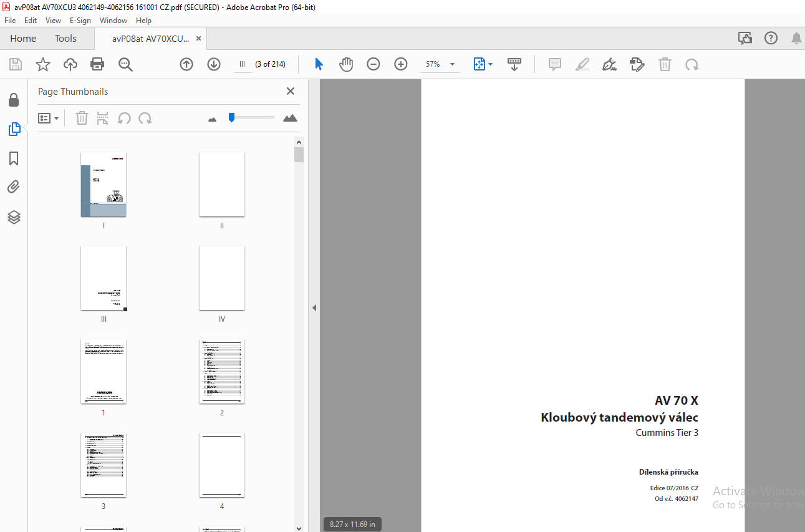Switch to the Tools tab

pos(65,39)
